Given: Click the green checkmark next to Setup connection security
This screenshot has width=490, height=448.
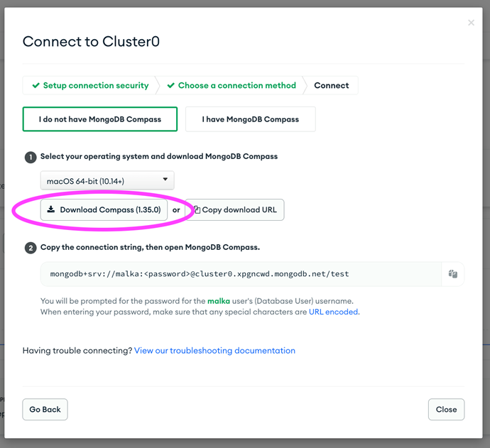Looking at the screenshot, I should pos(36,85).
